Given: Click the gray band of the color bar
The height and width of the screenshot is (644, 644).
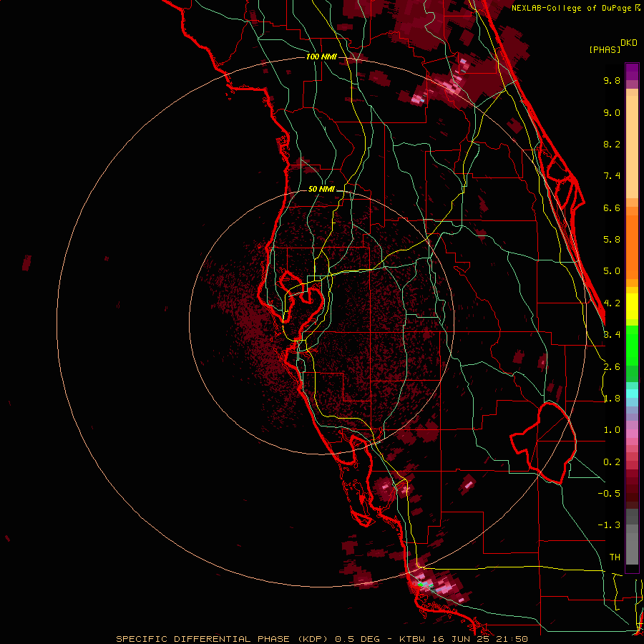Looking at the screenshot, I should [x=632, y=536].
